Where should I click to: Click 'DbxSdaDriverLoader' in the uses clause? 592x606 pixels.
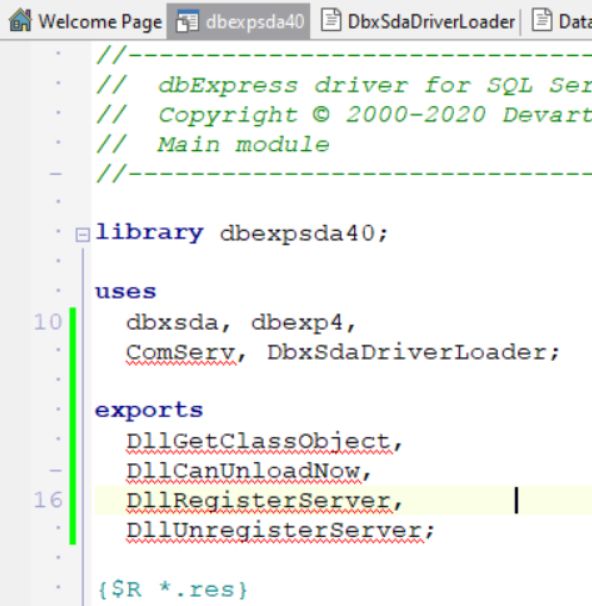407,352
